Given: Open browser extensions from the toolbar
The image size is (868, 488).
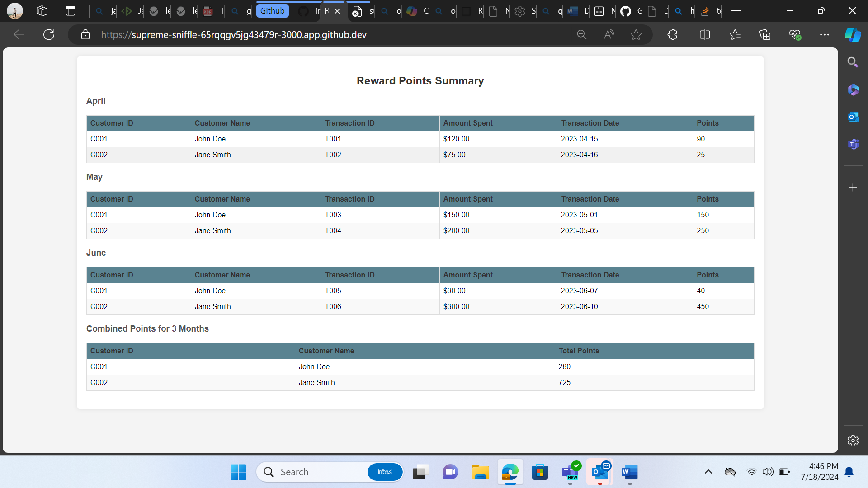Looking at the screenshot, I should [x=672, y=34].
